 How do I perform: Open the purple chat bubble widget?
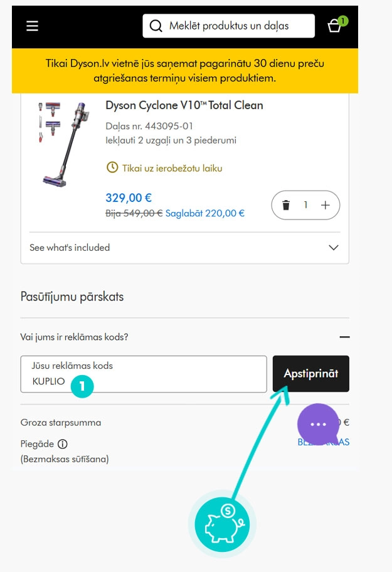(x=319, y=424)
